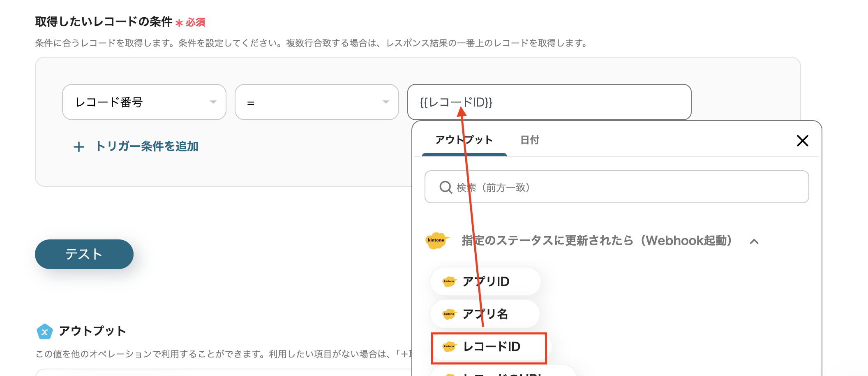868x376 pixels.
Task: Choose the レコードID output value
Action: [491, 347]
